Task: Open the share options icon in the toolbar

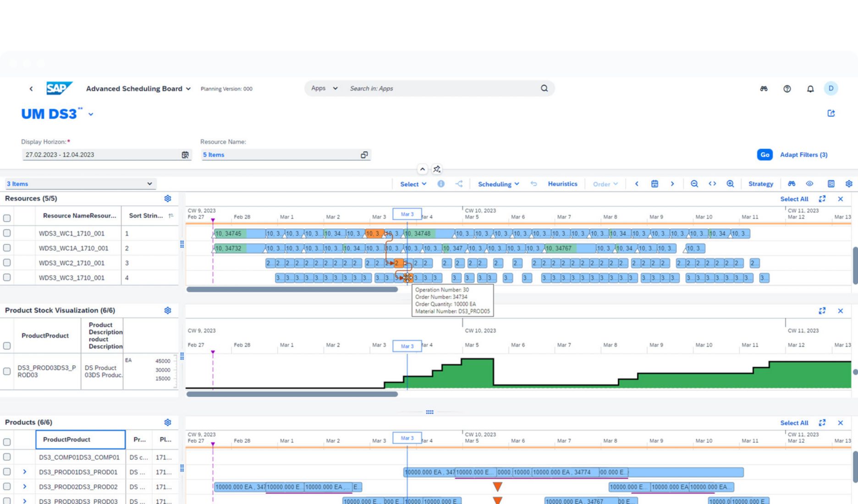Action: (x=459, y=184)
